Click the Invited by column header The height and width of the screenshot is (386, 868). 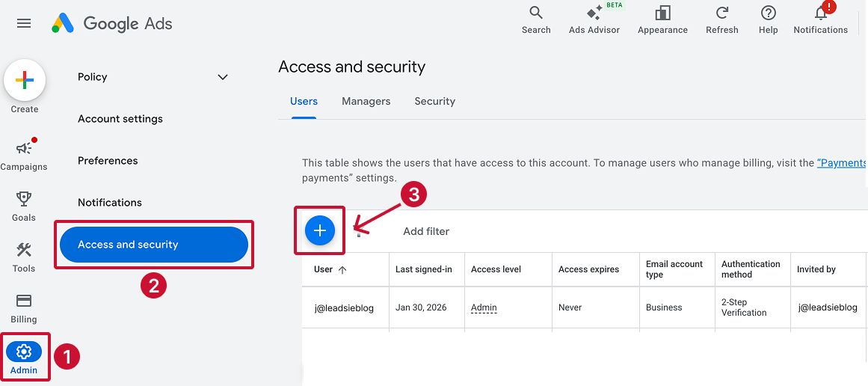[x=816, y=269]
